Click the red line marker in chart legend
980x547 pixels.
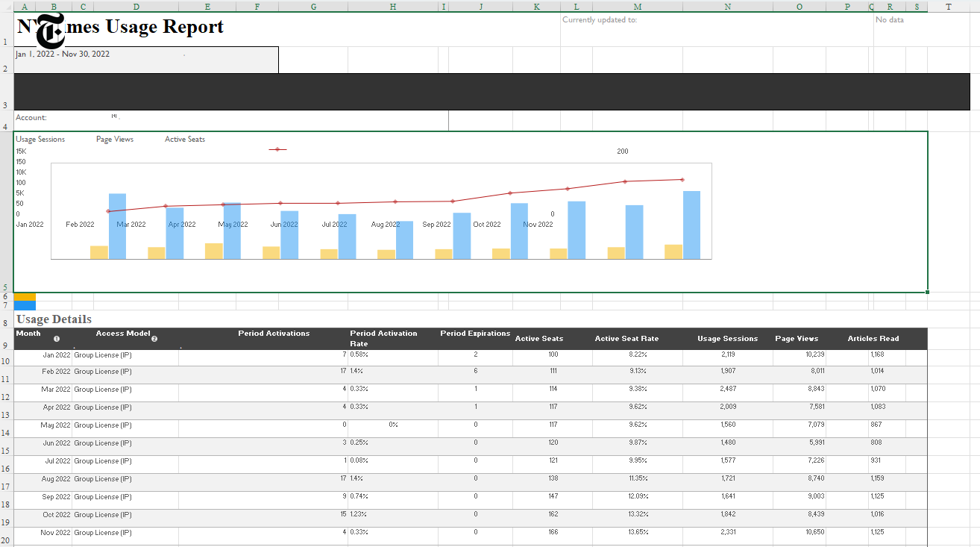tap(277, 149)
